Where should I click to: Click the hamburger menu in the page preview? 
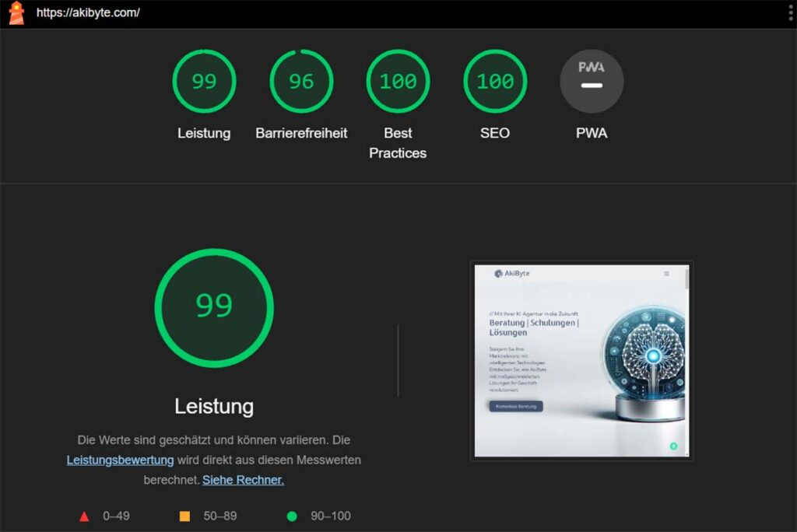[666, 274]
